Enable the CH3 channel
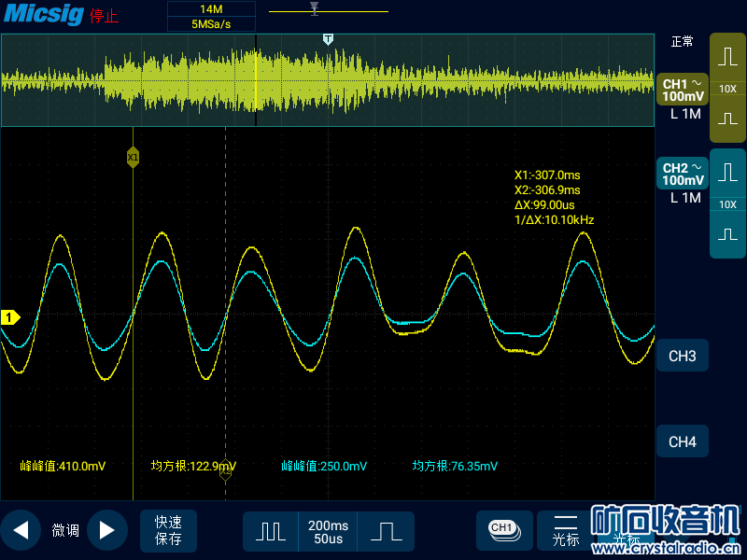 coord(683,357)
